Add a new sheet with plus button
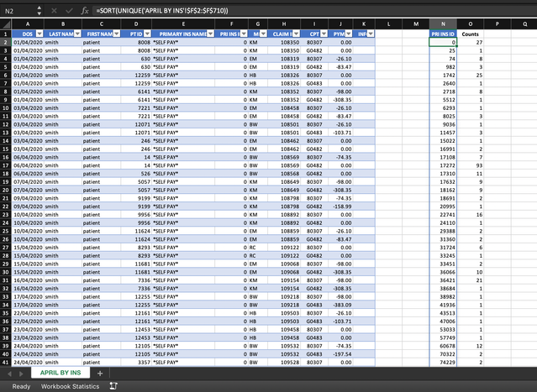Image resolution: width=537 pixels, height=392 pixels. point(100,374)
